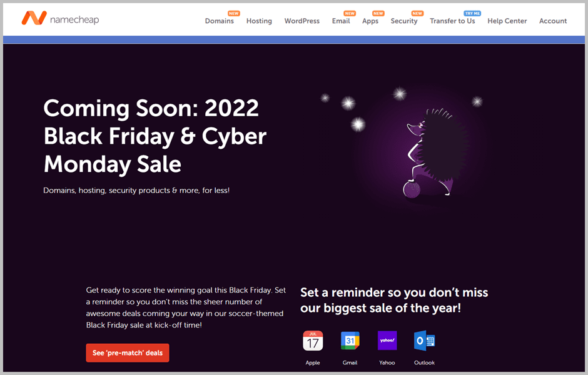
Task: Click the Coming Soon 2022 sale headline
Action: [155, 136]
